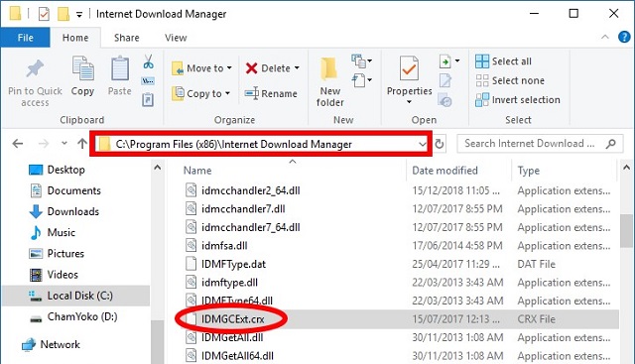Open the Recent locations dropdown arrow
This screenshot has height=364, width=635.
coord(63,143)
